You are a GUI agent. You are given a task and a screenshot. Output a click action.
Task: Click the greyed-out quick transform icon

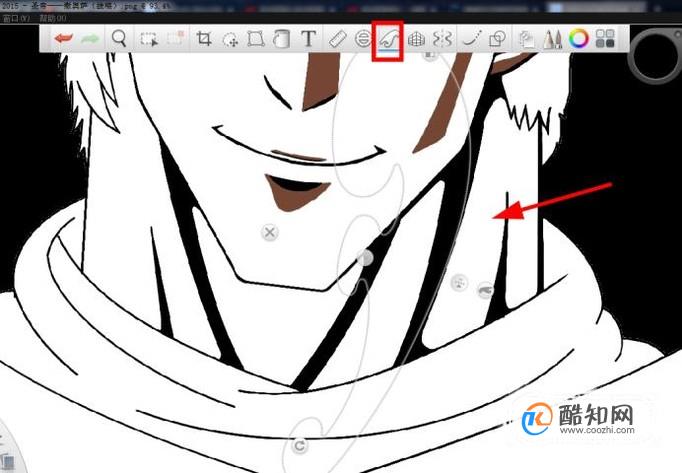[175, 39]
